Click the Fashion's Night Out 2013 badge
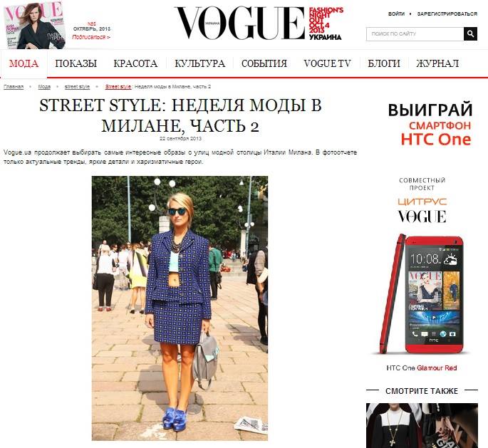This screenshot has width=488, height=448. [326, 24]
